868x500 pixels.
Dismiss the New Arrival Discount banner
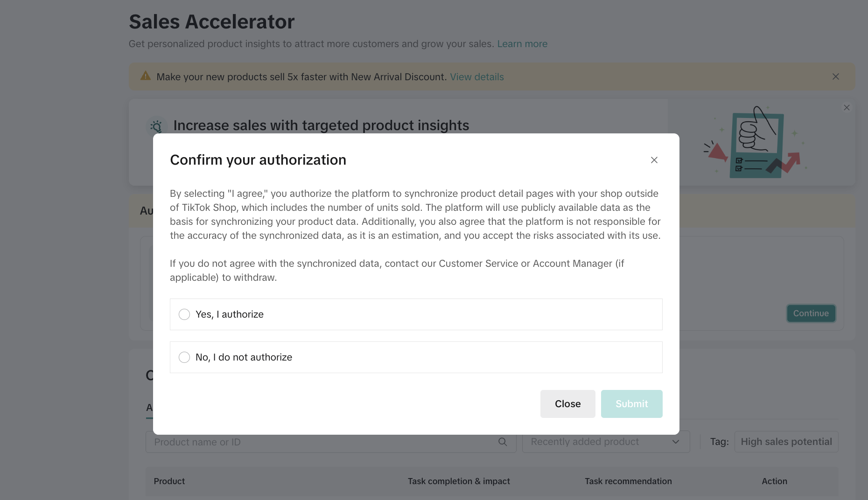pyautogui.click(x=836, y=76)
